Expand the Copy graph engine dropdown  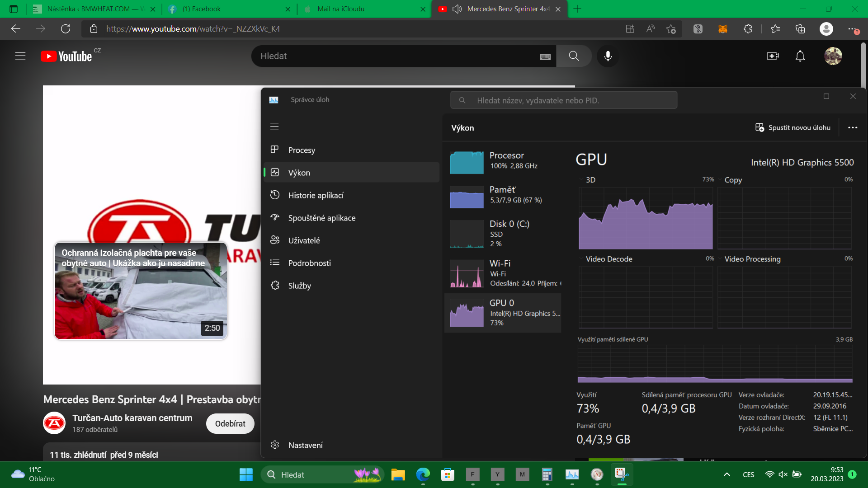[x=720, y=180]
